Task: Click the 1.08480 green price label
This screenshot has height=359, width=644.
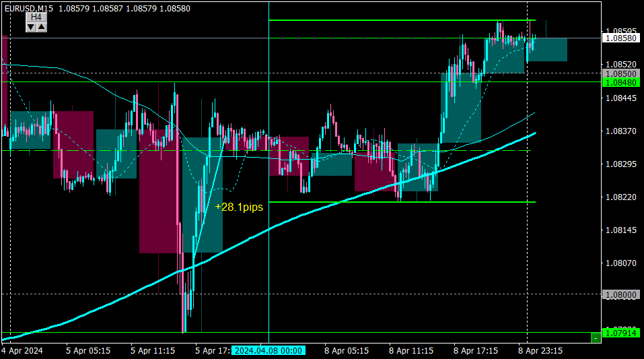Action: click(x=621, y=83)
